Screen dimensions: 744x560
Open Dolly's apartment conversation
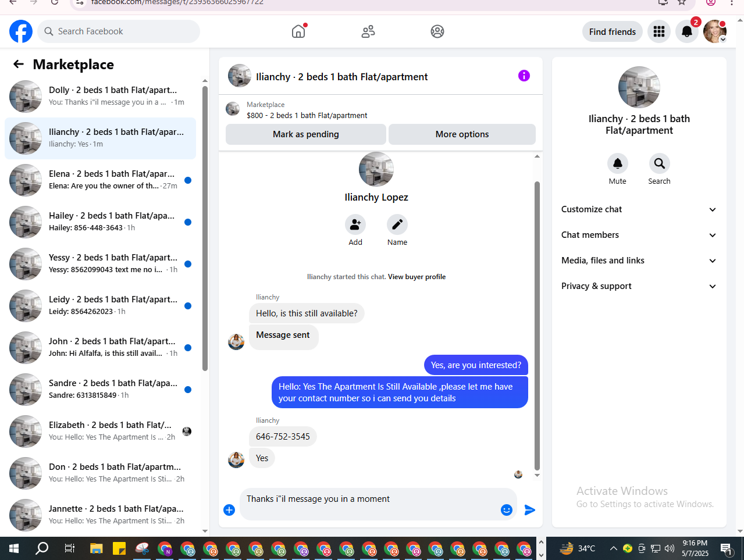[101, 97]
